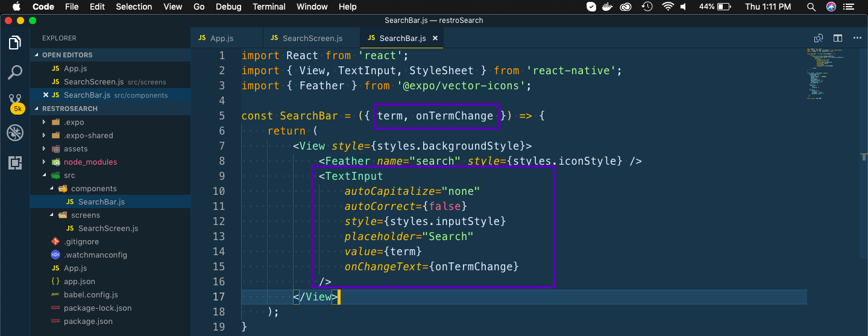
Task: Open the .gitignore file
Action: pyautogui.click(x=110, y=241)
